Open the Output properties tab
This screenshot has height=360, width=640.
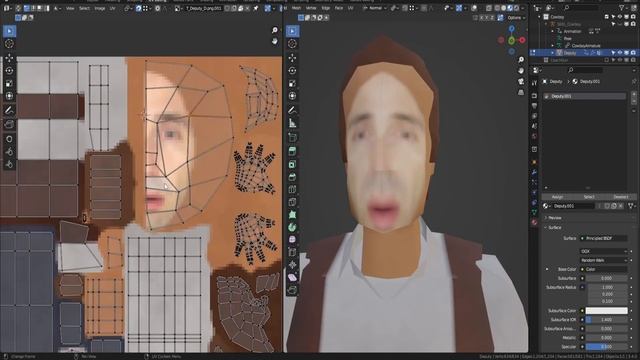click(535, 106)
